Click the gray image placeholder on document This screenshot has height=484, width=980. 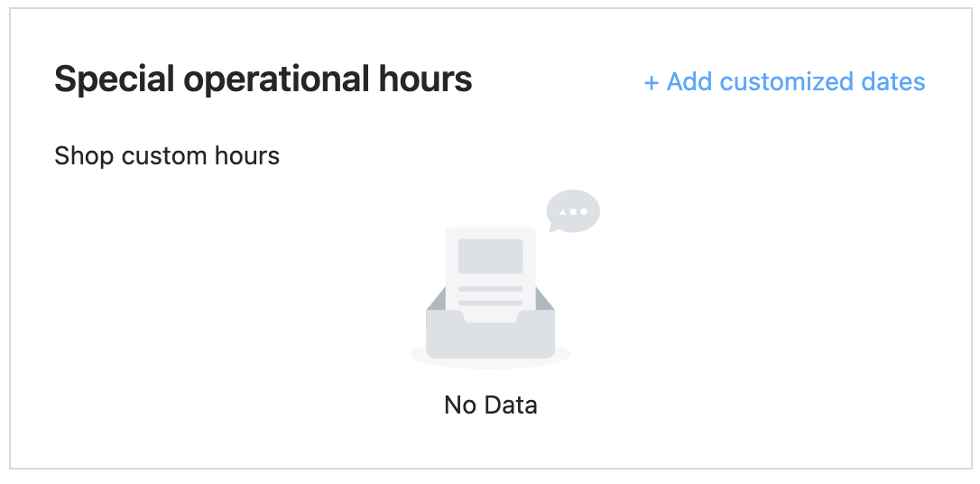click(x=491, y=256)
